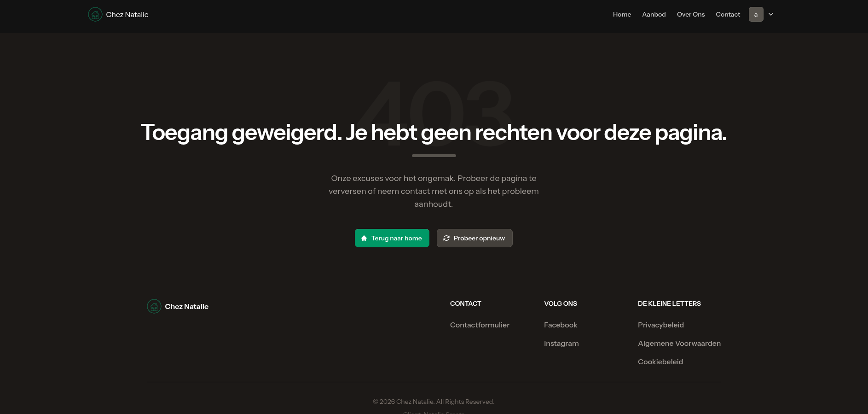The width and height of the screenshot is (868, 414).
Task: Click the 'Toegang geweigerd' heading text
Action: click(434, 133)
